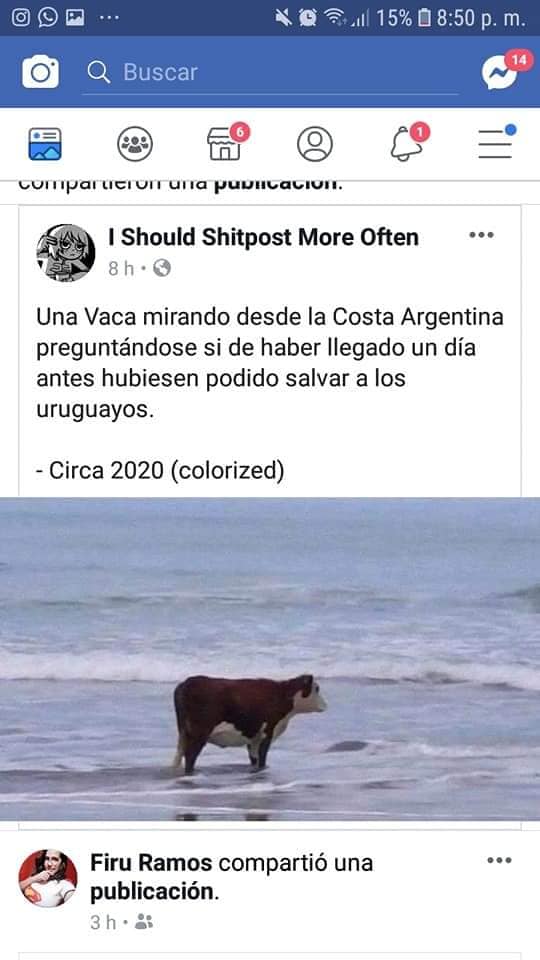Open the shared publicación link

tap(154, 892)
